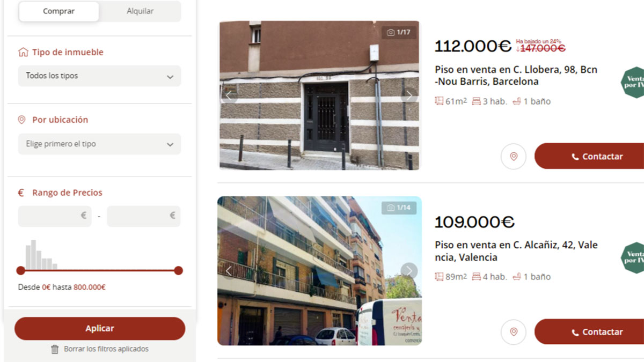Apply filters with the Aplicar button

pos(100,328)
